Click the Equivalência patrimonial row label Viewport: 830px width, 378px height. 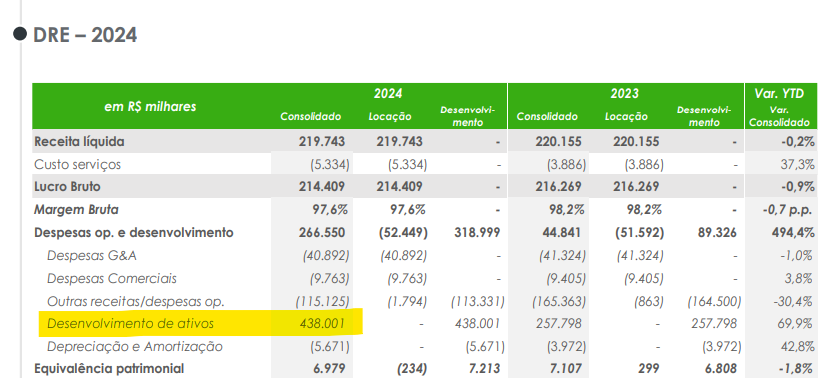pyautogui.click(x=109, y=368)
